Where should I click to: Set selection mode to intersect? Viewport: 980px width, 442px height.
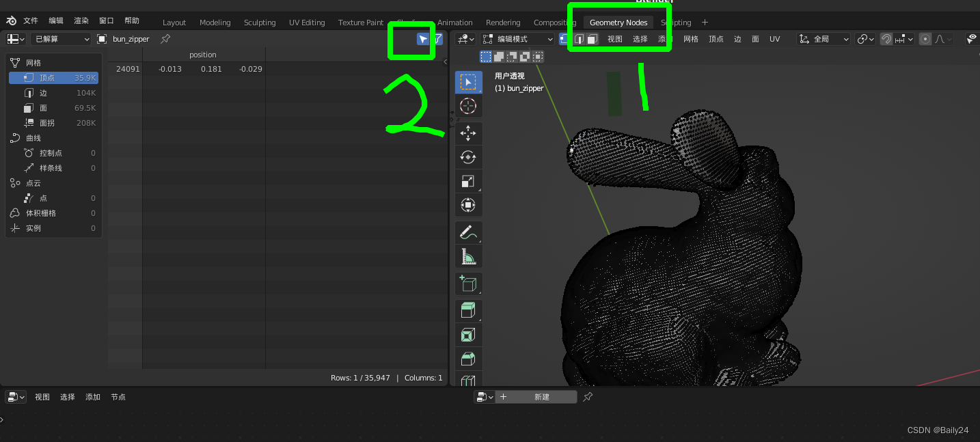coord(538,57)
